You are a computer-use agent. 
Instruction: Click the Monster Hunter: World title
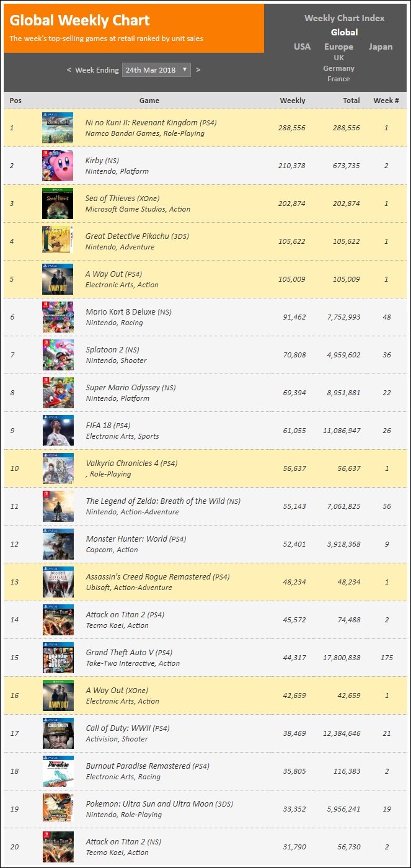[126, 539]
